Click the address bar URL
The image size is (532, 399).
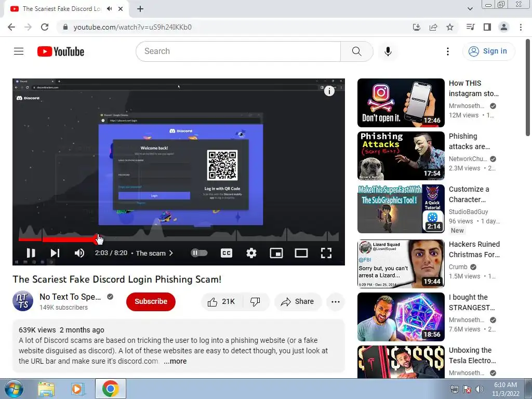click(132, 27)
